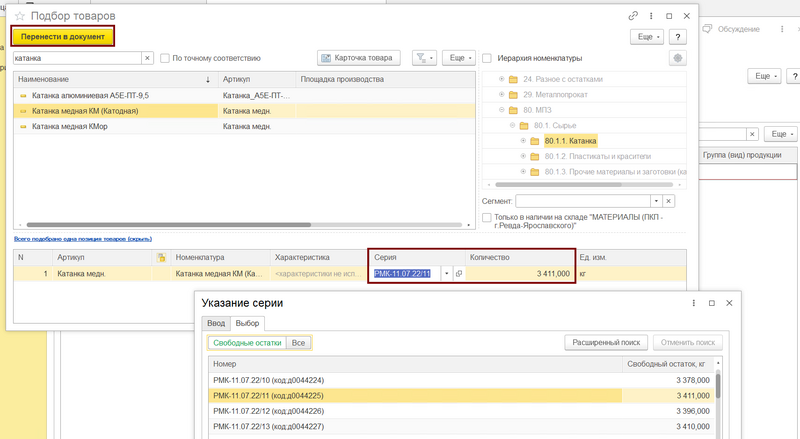Open Еще menu at top of Подбор товаров
The image size is (800, 439).
pyautogui.click(x=648, y=37)
